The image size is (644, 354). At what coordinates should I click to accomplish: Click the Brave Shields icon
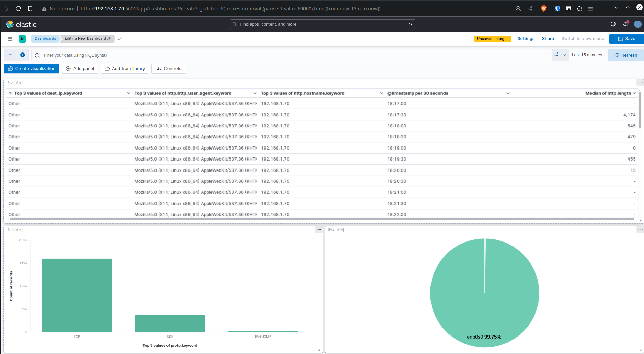[544, 9]
